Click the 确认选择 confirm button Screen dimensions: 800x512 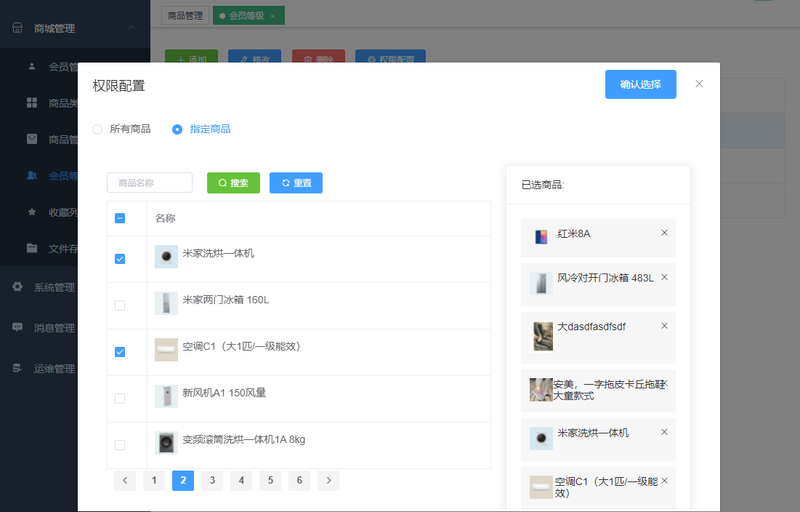click(x=640, y=84)
